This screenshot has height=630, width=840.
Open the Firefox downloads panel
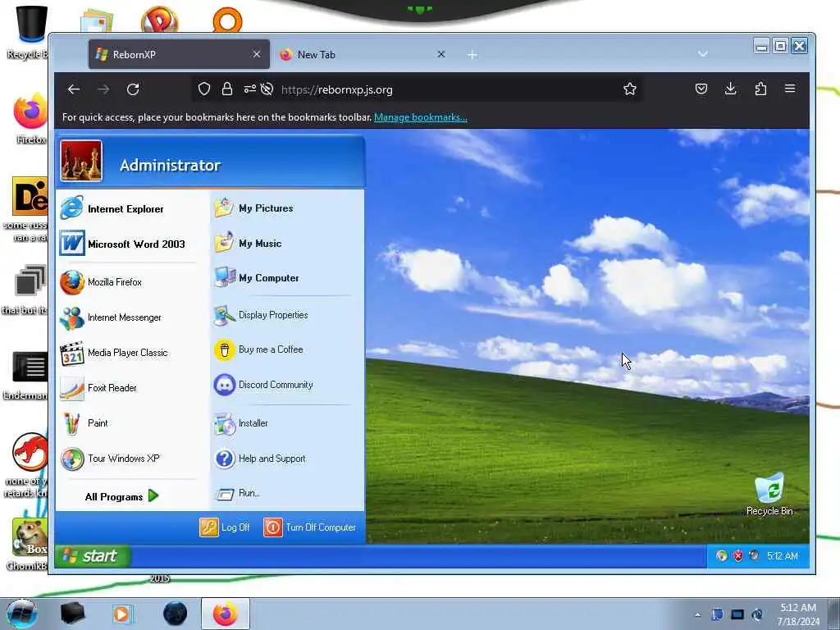(x=730, y=89)
